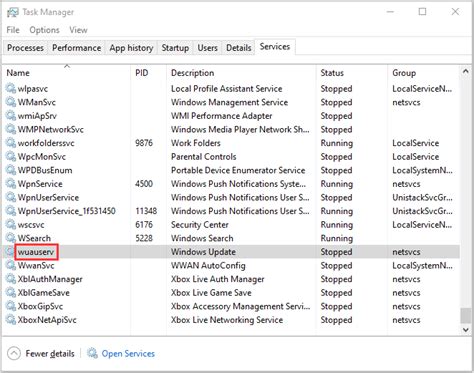The height and width of the screenshot is (373, 474).
Task: Sort by the Name column header
Action: 66,73
